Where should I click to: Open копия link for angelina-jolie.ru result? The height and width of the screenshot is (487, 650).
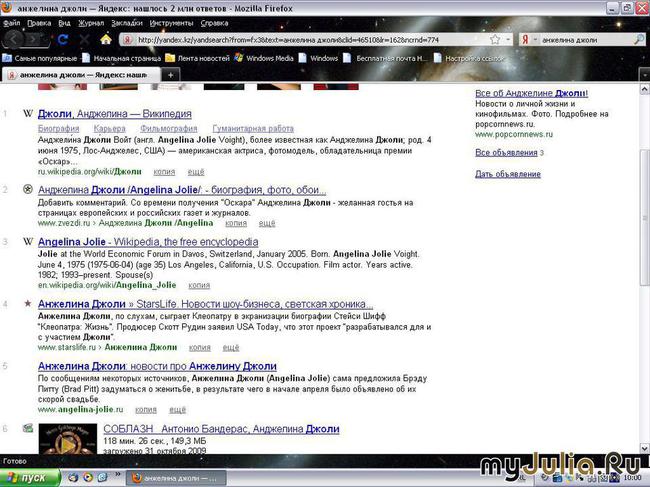point(146,409)
